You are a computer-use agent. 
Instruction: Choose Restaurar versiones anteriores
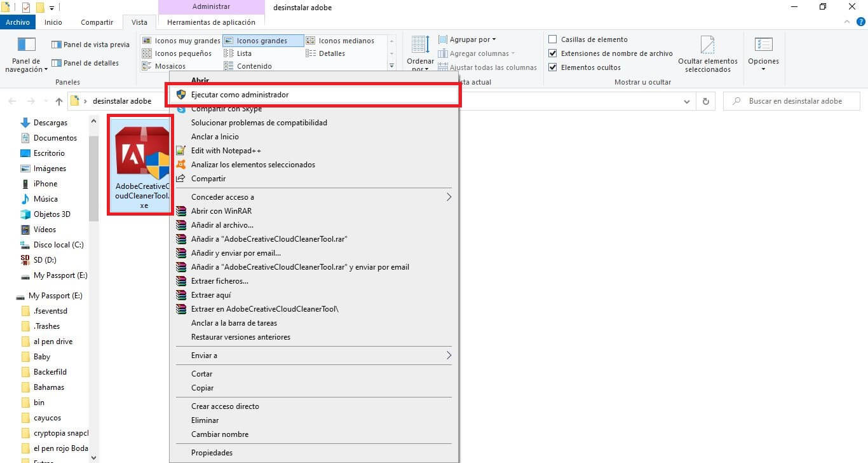tap(240, 337)
